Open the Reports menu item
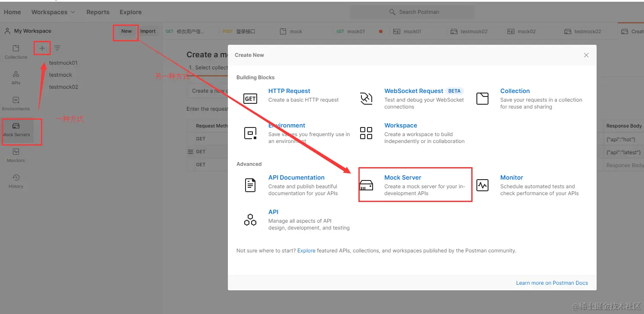 tap(98, 12)
